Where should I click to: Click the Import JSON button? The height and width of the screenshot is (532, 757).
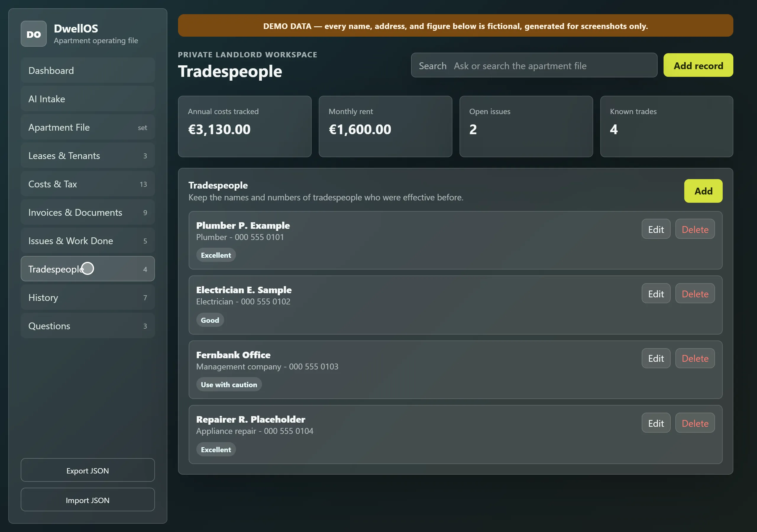click(88, 500)
